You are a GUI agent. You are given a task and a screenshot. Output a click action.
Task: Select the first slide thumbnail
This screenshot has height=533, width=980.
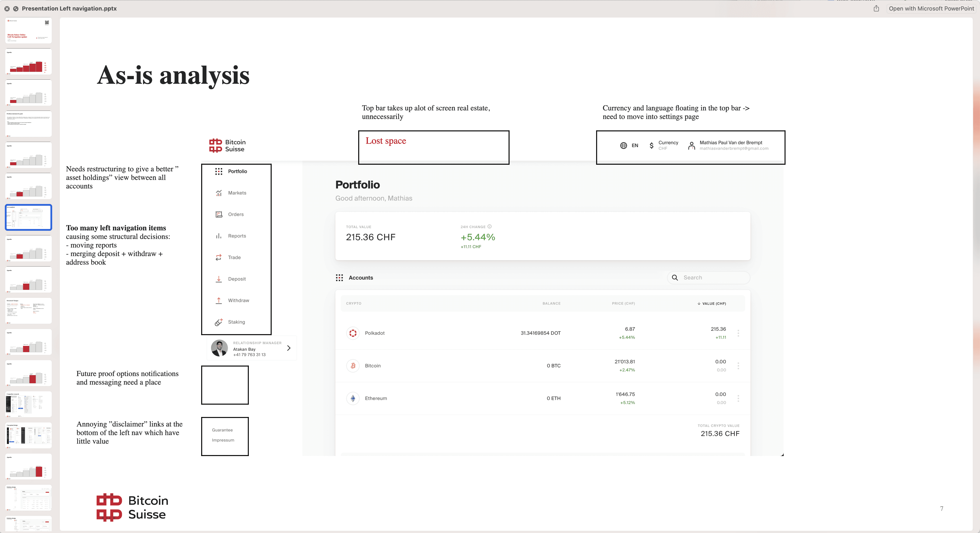tap(29, 30)
